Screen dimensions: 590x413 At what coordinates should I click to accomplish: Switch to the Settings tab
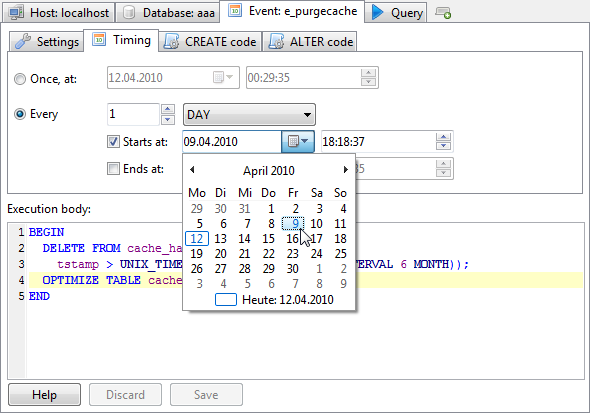pos(47,41)
